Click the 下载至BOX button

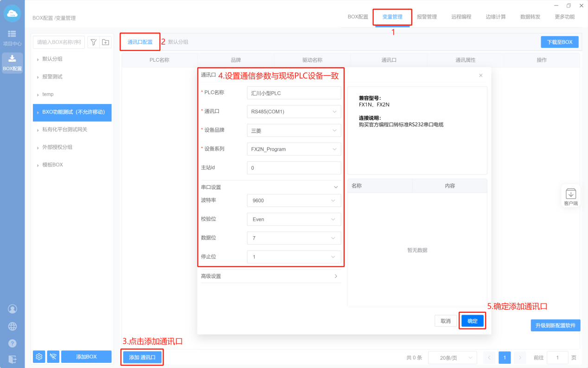click(x=559, y=42)
